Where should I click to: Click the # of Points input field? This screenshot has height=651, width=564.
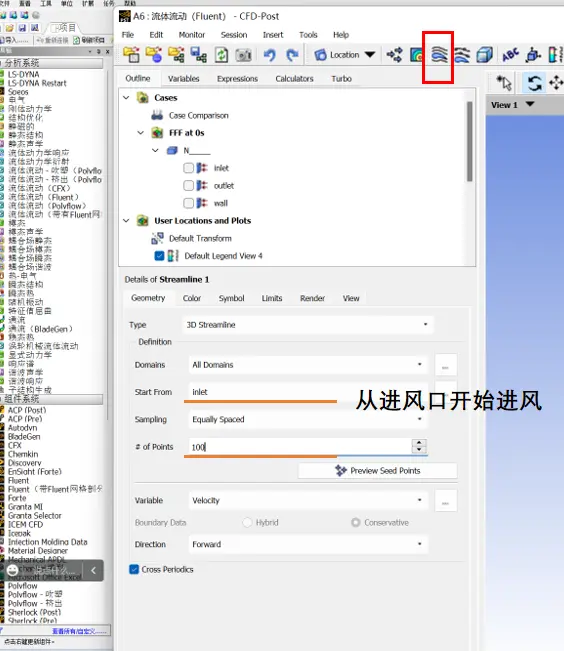[300, 447]
